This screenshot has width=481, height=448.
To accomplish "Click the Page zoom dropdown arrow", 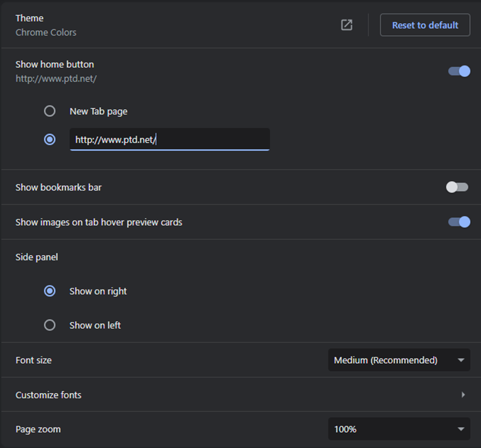I will (461, 429).
